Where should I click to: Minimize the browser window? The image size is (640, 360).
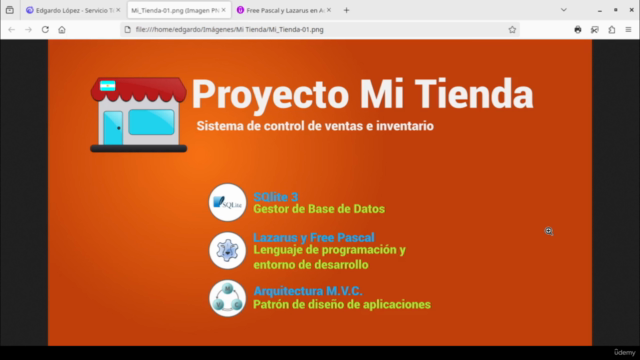click(x=600, y=10)
